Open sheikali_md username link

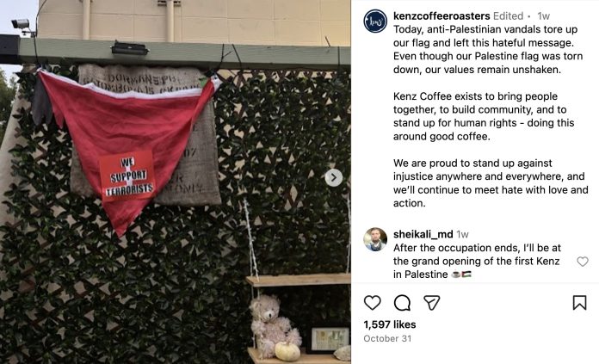click(x=423, y=234)
